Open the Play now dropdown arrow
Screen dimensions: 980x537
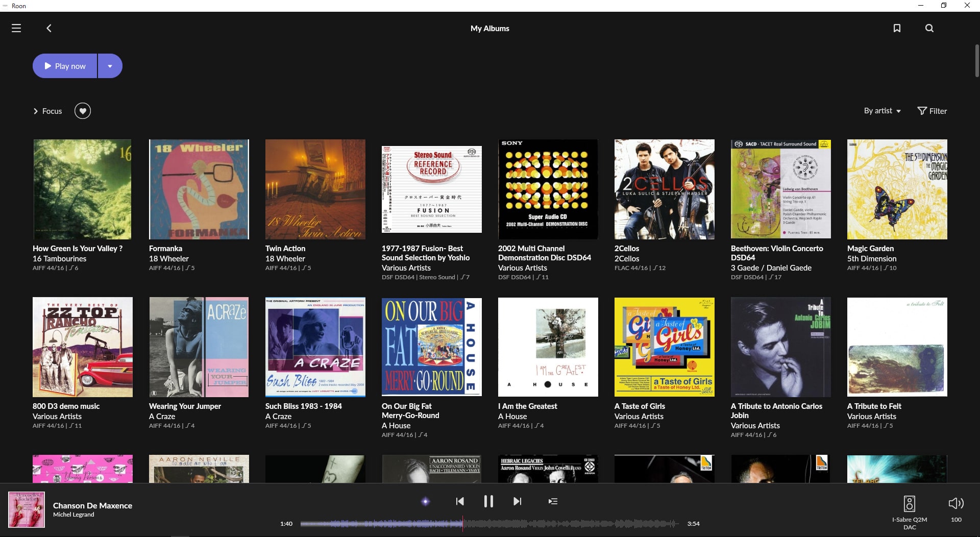[110, 66]
